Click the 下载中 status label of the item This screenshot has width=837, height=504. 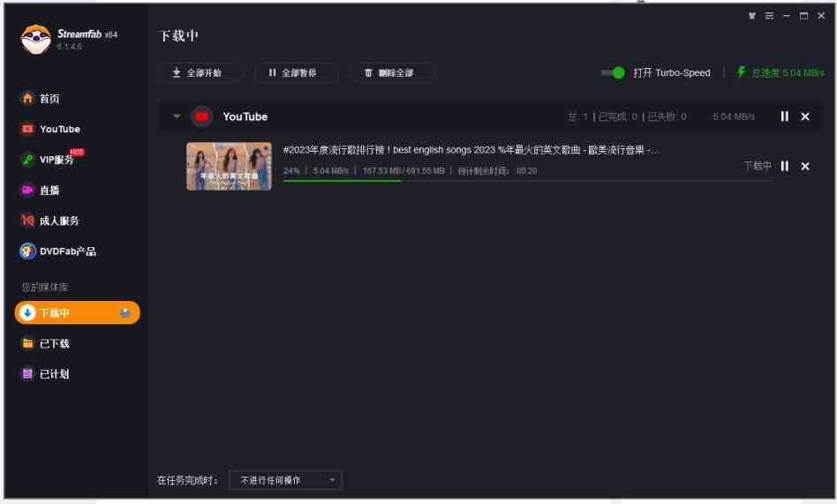758,166
